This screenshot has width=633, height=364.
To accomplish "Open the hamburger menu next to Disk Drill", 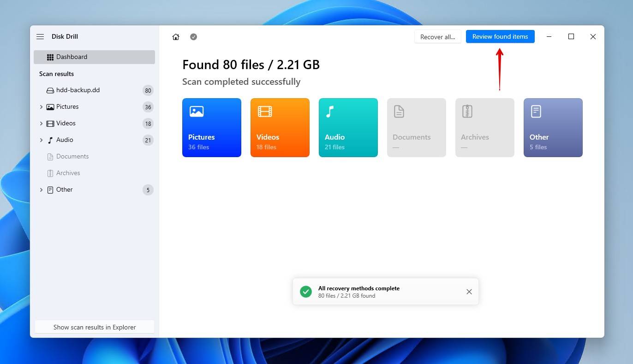I will click(x=40, y=37).
